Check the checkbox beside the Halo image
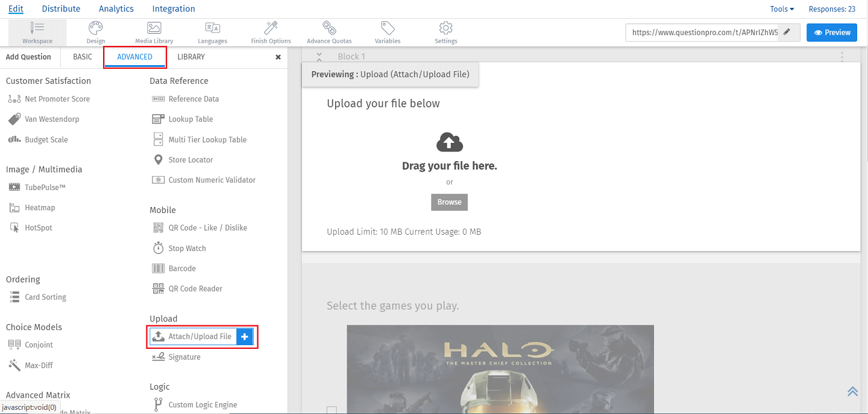Screen dimensions: 868x414 click(x=332, y=410)
